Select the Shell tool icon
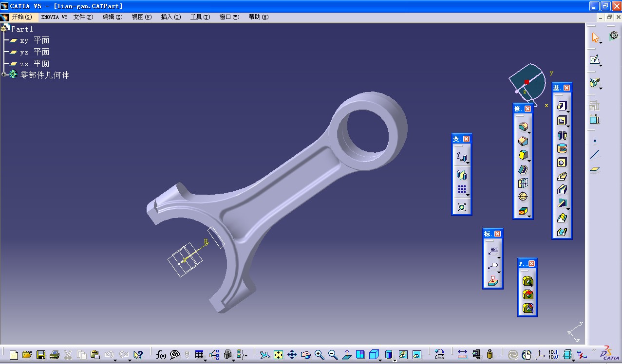622x364 pixels. coord(523,169)
